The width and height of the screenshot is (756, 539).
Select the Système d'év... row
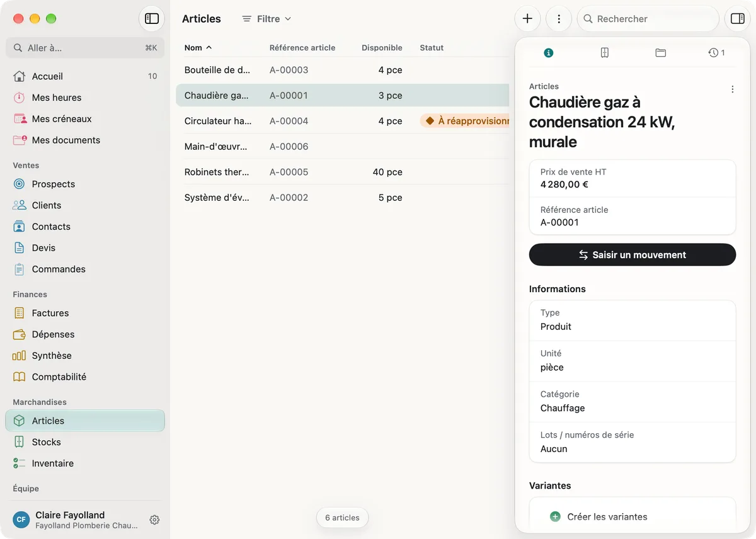(x=342, y=198)
